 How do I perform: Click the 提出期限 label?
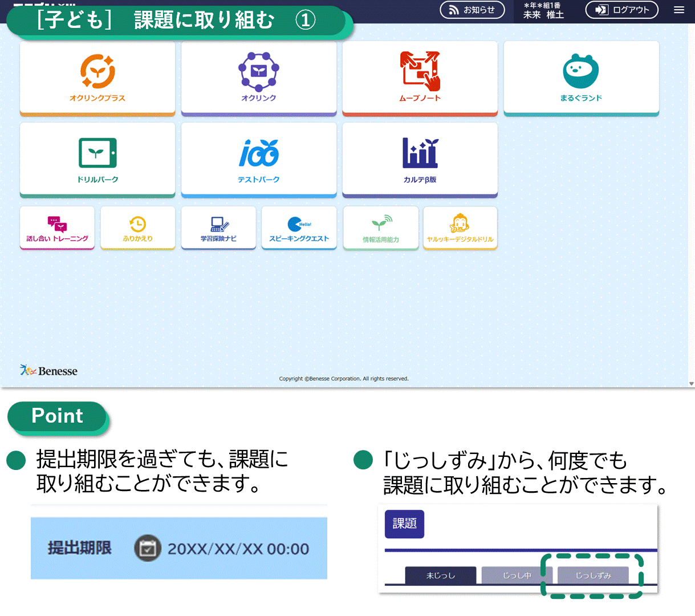(x=80, y=548)
